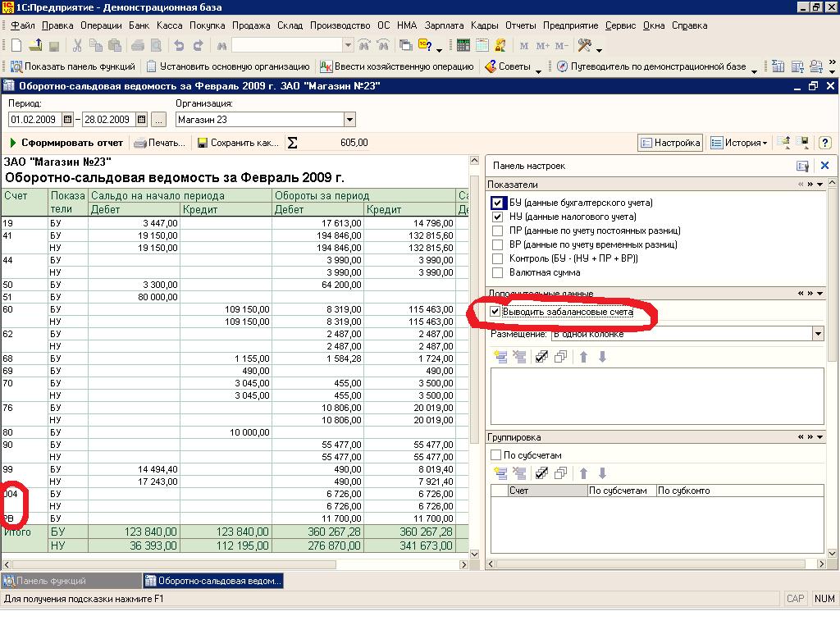This screenshot has width=840, height=630.
Task: Click the report horizontal scrollbar
Action: [235, 564]
